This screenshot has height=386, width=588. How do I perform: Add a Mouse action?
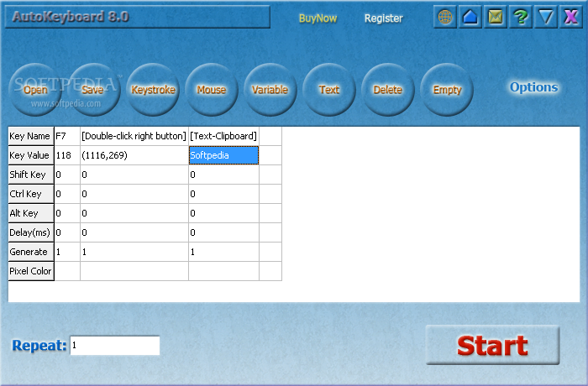coord(212,90)
